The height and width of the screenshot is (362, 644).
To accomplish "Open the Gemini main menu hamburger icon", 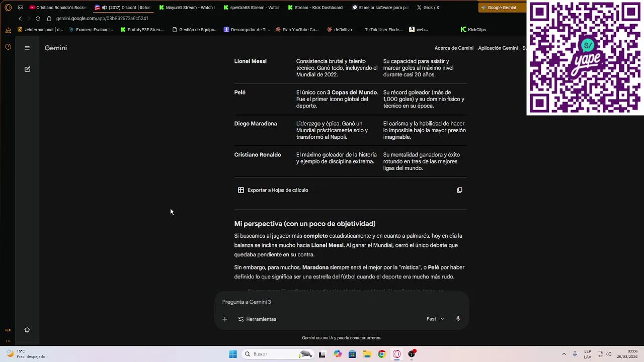I will (x=27, y=48).
